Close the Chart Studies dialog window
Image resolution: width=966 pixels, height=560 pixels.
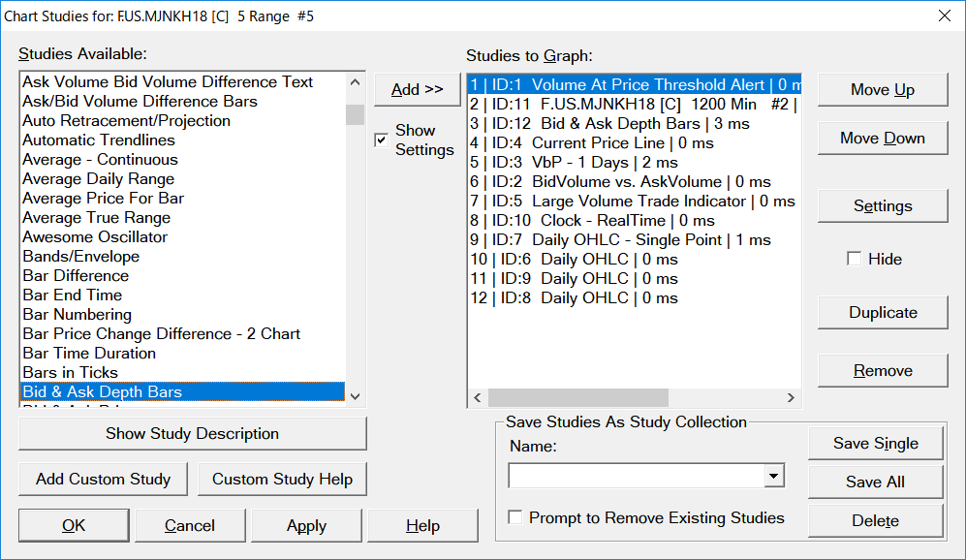(945, 16)
